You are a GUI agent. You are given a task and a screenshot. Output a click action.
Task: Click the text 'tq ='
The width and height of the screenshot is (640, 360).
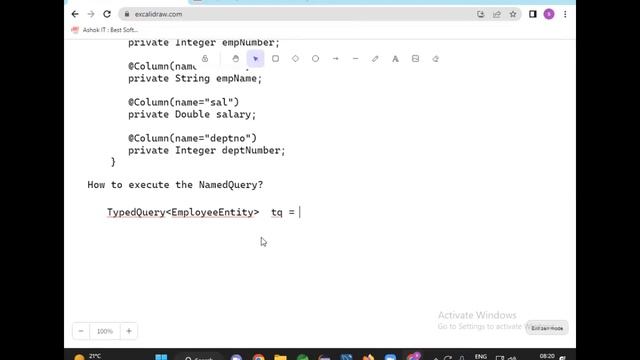point(283,212)
